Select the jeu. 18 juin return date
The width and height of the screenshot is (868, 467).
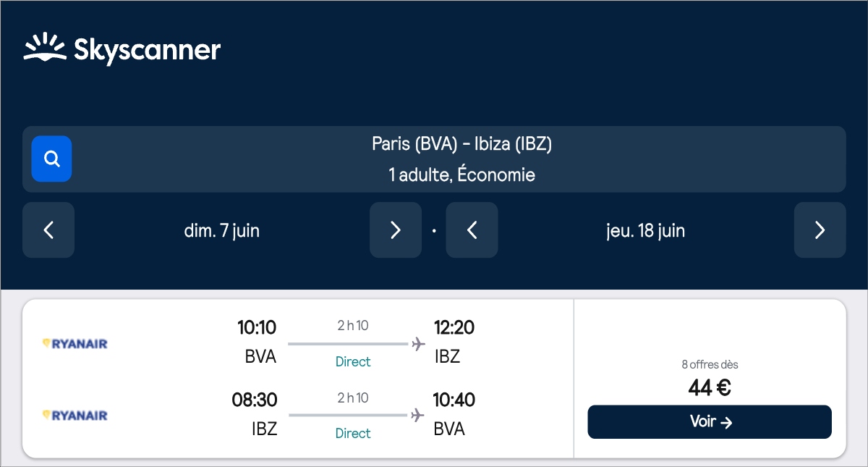[x=645, y=231]
